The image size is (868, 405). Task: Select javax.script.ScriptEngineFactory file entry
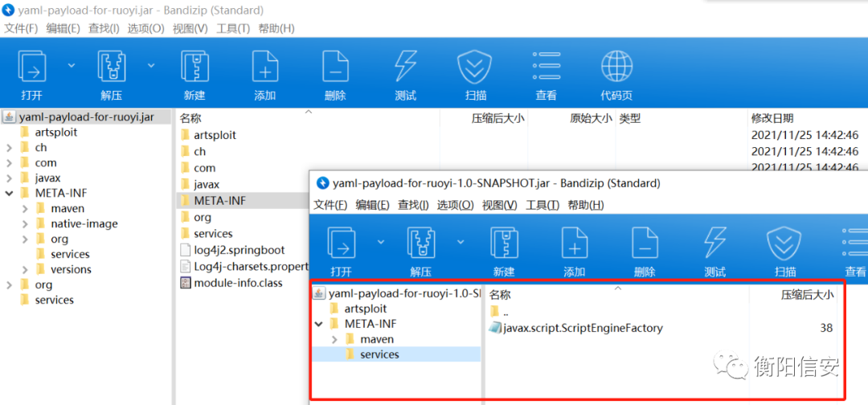point(575,328)
